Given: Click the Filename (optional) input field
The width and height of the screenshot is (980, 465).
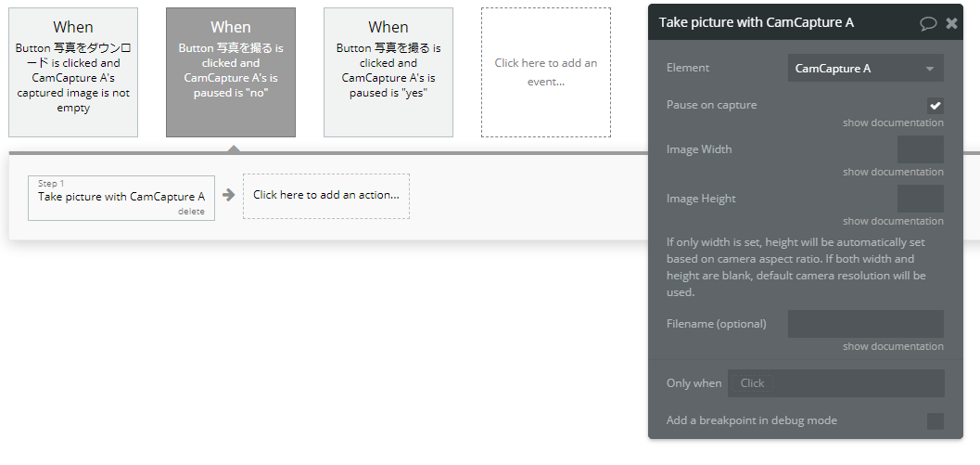Looking at the screenshot, I should (866, 324).
